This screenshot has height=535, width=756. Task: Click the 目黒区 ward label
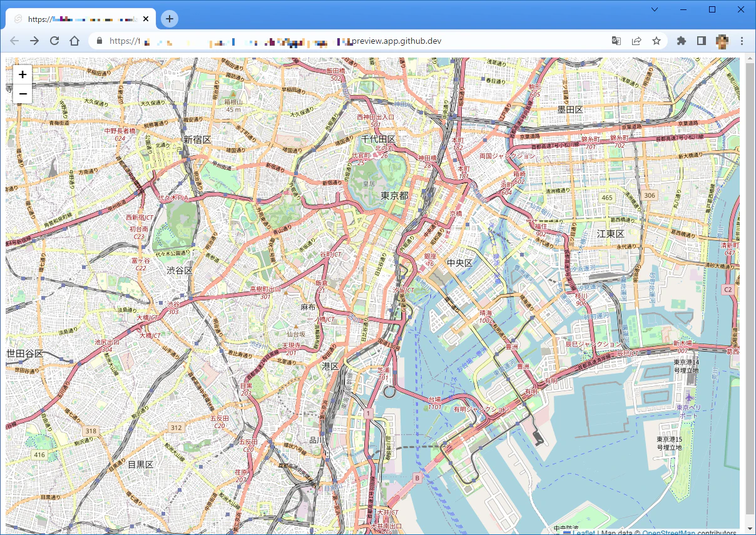coord(141,464)
